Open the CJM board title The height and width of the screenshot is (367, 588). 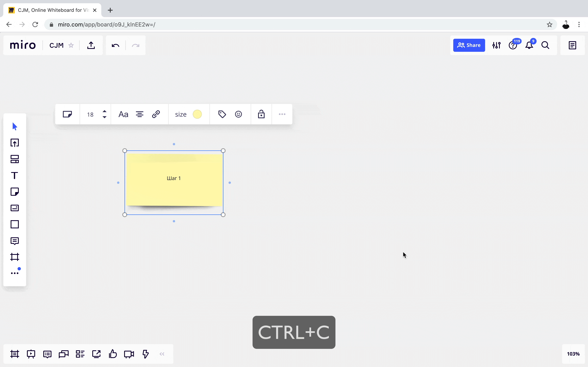(x=56, y=45)
